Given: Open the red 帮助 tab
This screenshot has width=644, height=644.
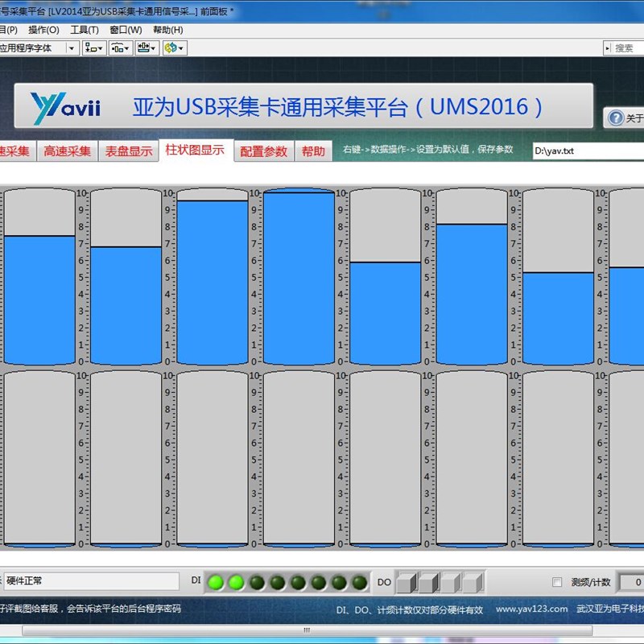Looking at the screenshot, I should coord(313,151).
